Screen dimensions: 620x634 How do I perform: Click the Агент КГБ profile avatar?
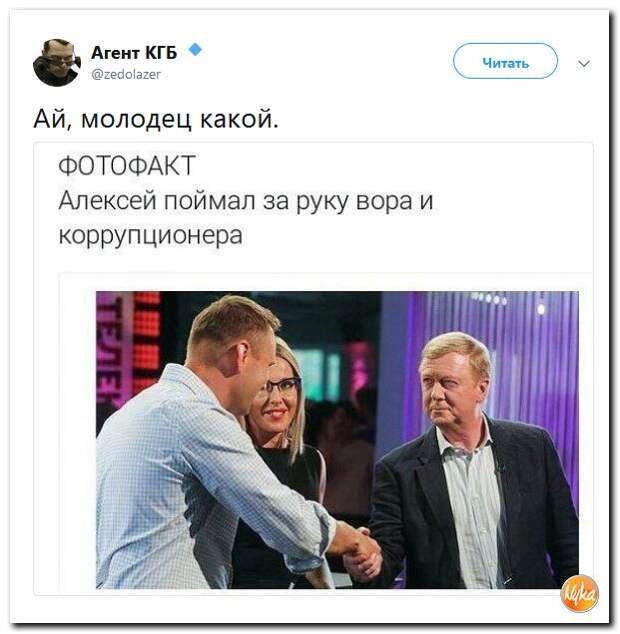pos(57,63)
